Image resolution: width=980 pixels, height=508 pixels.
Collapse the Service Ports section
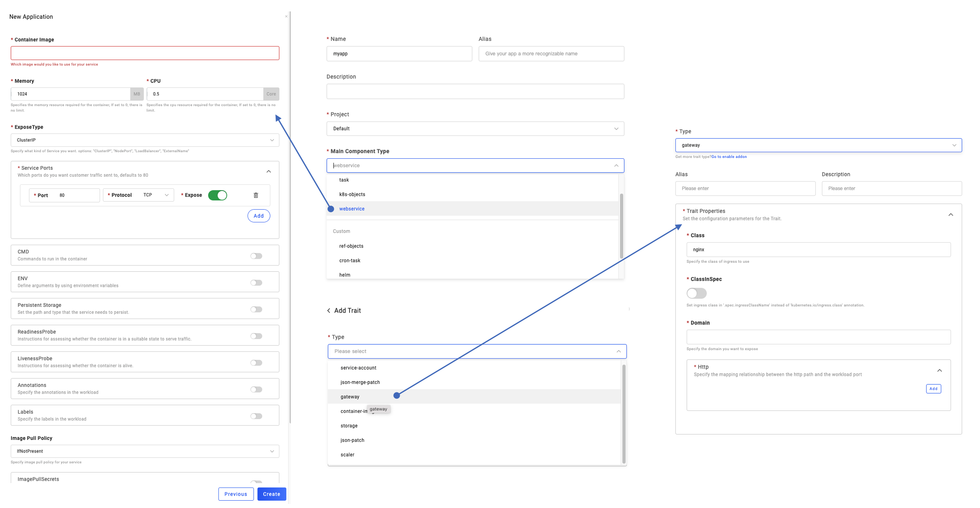269,171
